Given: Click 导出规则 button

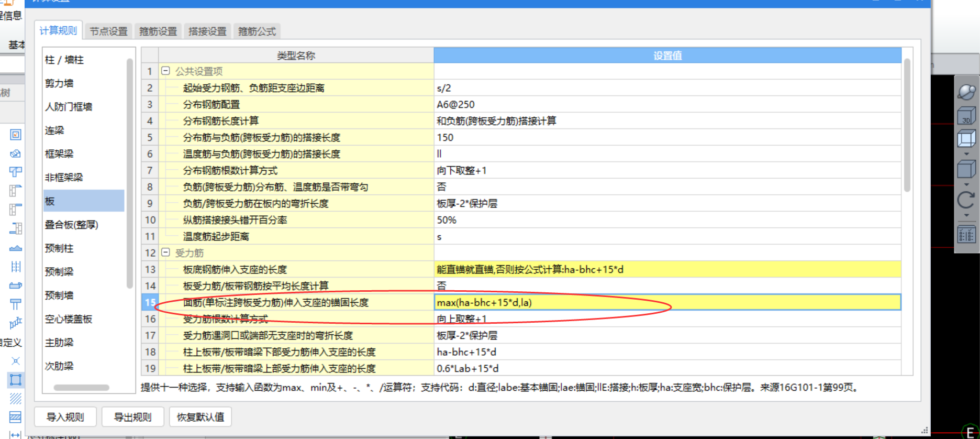Looking at the screenshot, I should [x=132, y=417].
